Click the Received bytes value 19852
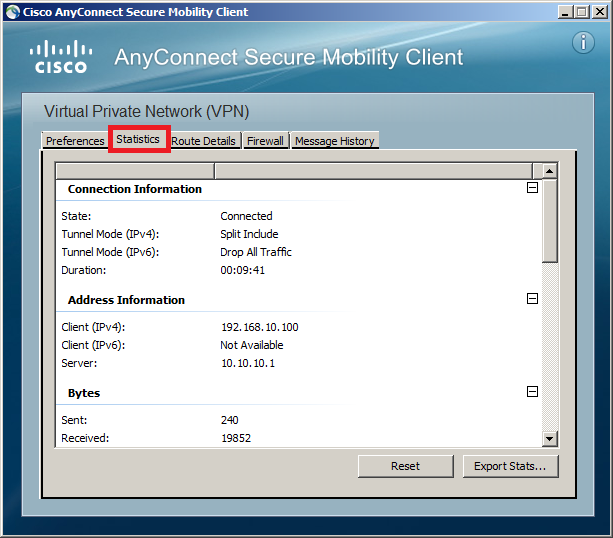The height and width of the screenshot is (538, 613). 236,438
